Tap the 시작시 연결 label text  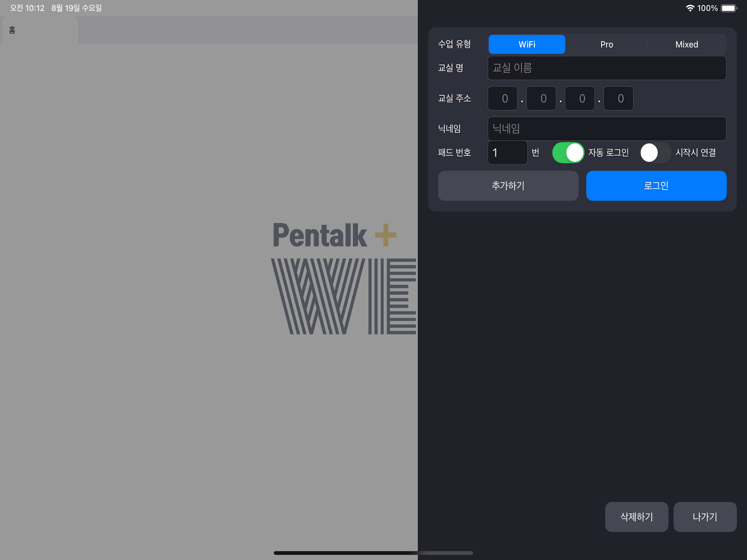pyautogui.click(x=696, y=152)
